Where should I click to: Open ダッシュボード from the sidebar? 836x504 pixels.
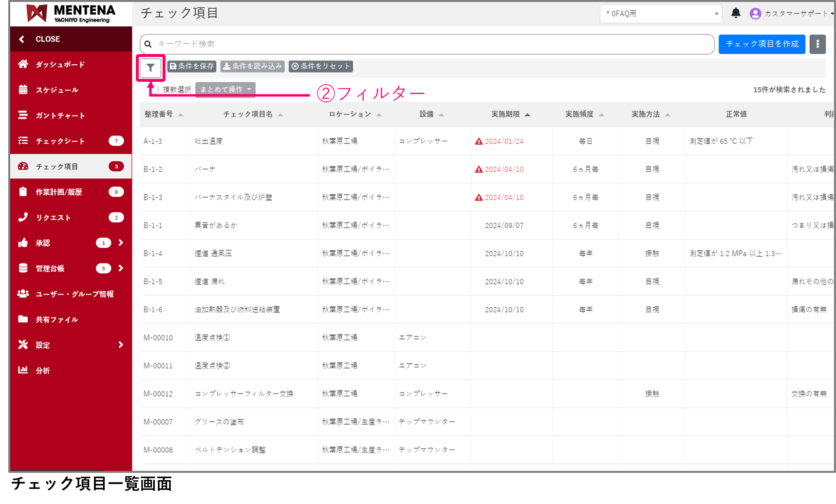(60, 64)
